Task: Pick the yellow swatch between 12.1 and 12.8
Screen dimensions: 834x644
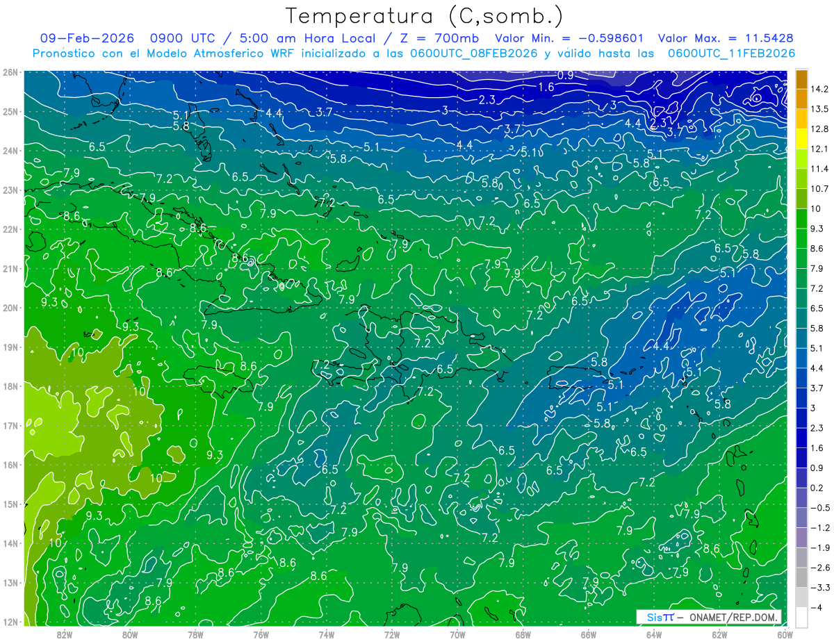Action: point(801,138)
